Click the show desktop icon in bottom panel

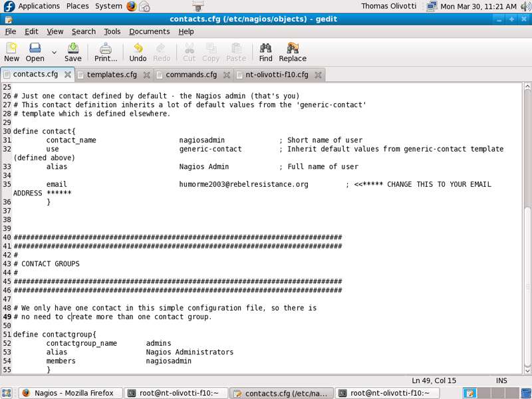click(x=7, y=393)
